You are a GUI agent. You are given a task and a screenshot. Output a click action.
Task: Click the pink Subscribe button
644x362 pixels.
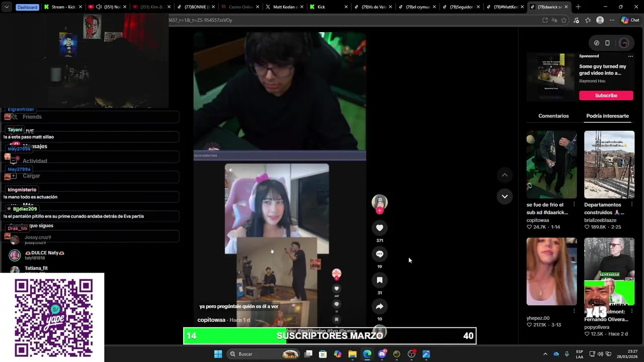pyautogui.click(x=606, y=96)
